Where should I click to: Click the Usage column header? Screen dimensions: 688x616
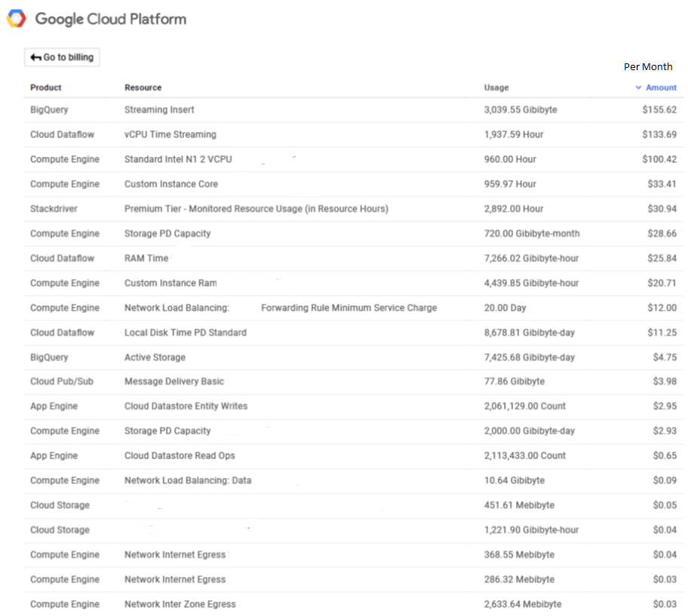[x=496, y=87]
